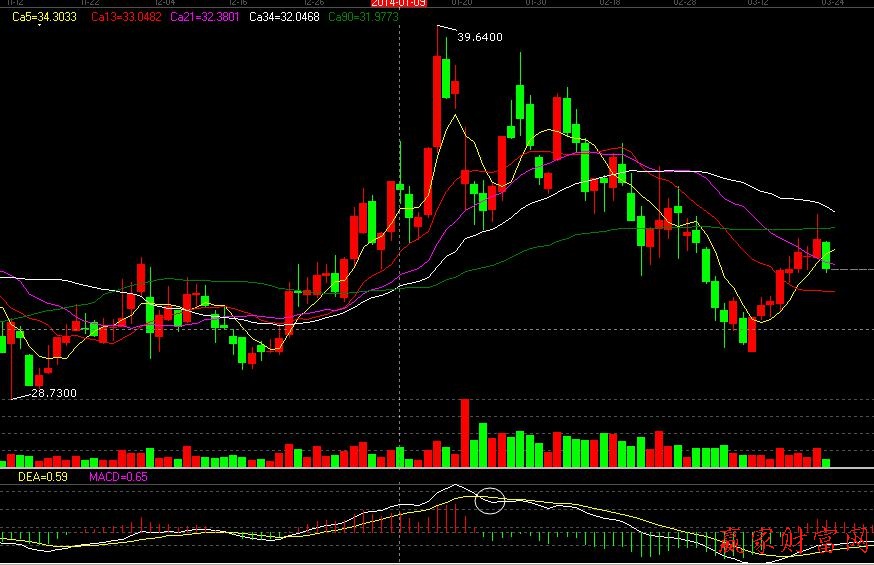Click the red Chinese watermark logo
Screen dimensions: 874x565
click(795, 540)
